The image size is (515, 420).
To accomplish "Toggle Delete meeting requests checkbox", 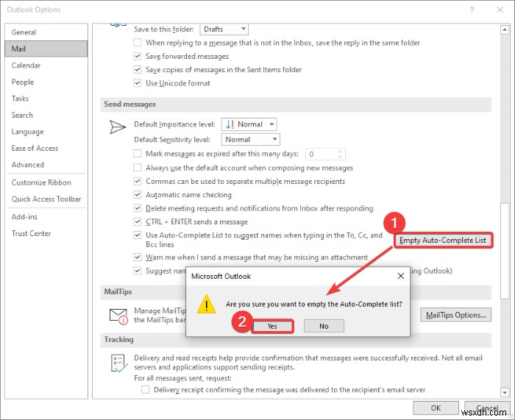I will coord(138,208).
